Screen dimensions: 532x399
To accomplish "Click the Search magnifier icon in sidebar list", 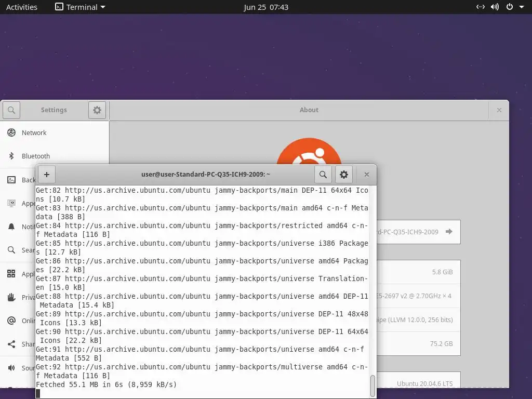I will point(11,250).
